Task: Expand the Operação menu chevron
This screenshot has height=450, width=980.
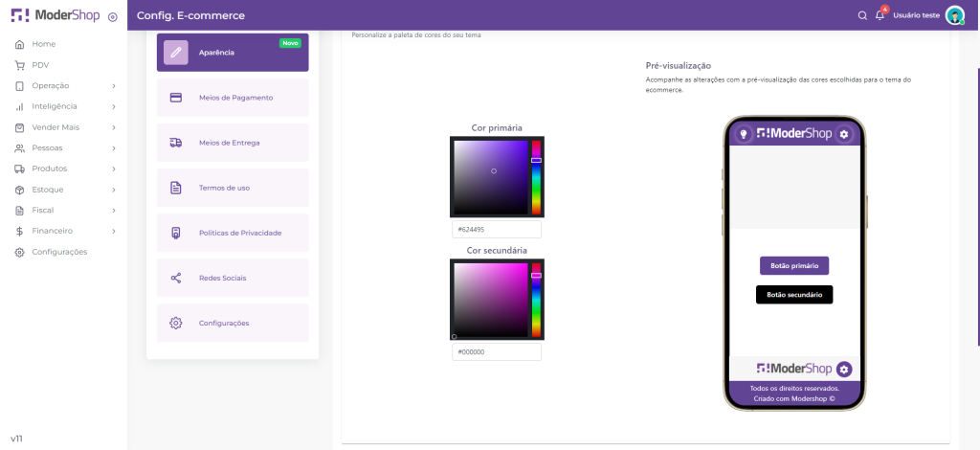Action: pos(114,85)
